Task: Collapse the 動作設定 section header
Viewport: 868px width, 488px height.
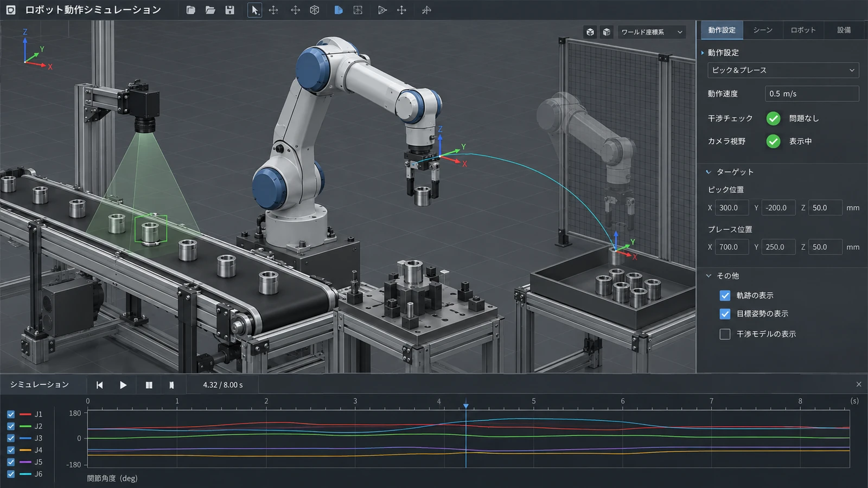Action: pos(720,53)
